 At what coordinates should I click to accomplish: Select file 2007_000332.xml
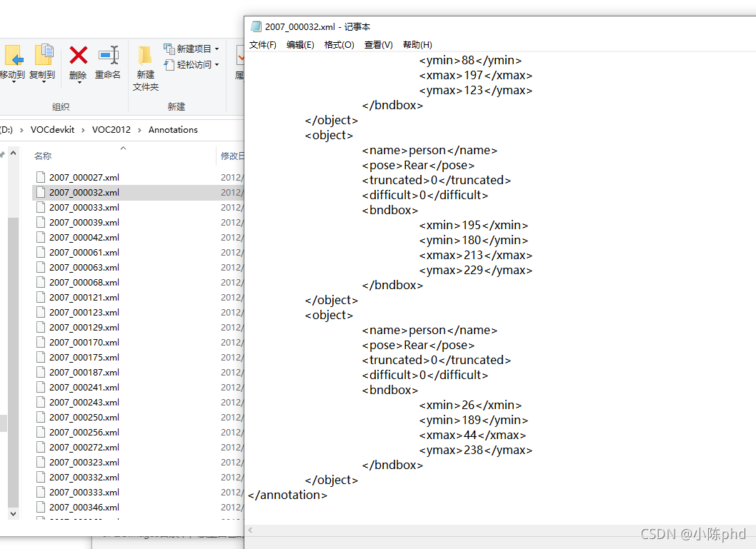(84, 477)
